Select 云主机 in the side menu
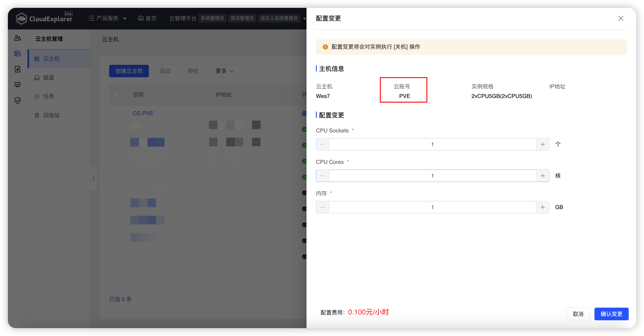Image resolution: width=644 pixels, height=336 pixels. tap(59, 59)
